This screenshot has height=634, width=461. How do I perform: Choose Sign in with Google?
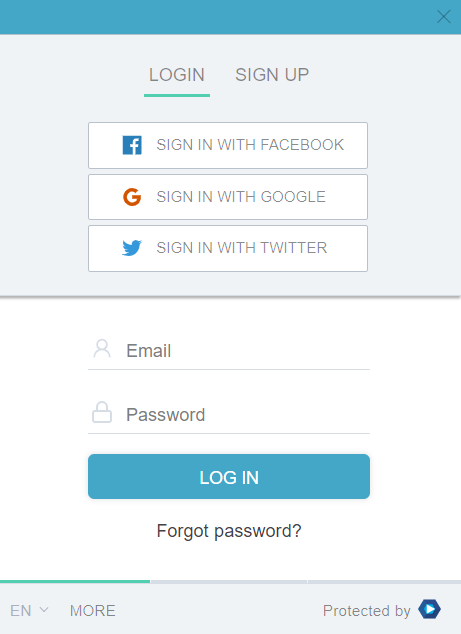228,197
